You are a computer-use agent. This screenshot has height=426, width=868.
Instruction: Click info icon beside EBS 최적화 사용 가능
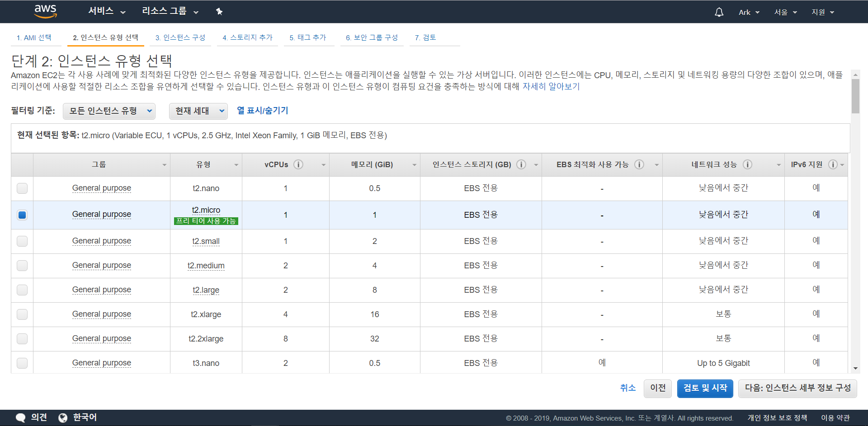(x=639, y=164)
